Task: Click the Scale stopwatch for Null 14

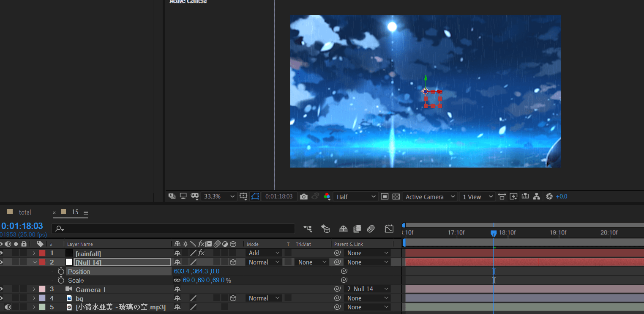Action: click(x=61, y=280)
